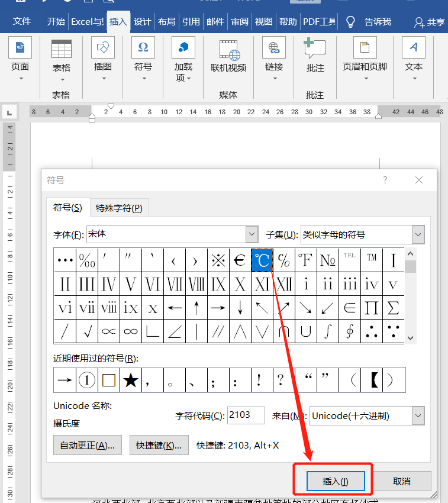Expand the 表格 dropdown arrow
448x503 pixels.
(63, 79)
